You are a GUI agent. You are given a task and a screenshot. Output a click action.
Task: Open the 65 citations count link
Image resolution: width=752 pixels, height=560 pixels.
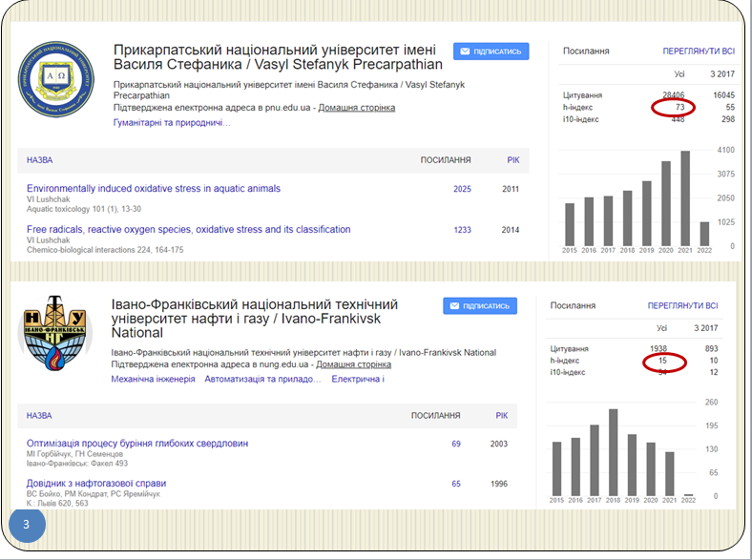pos(456,484)
